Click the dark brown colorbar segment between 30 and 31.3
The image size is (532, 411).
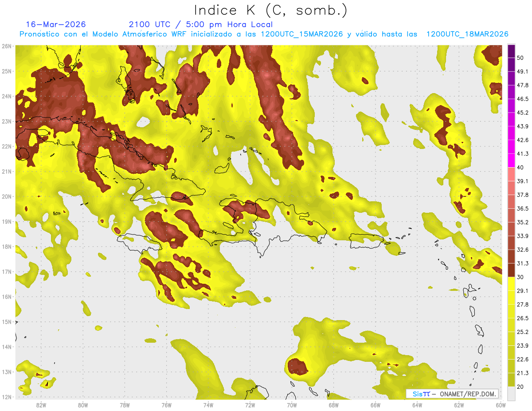[511, 270]
